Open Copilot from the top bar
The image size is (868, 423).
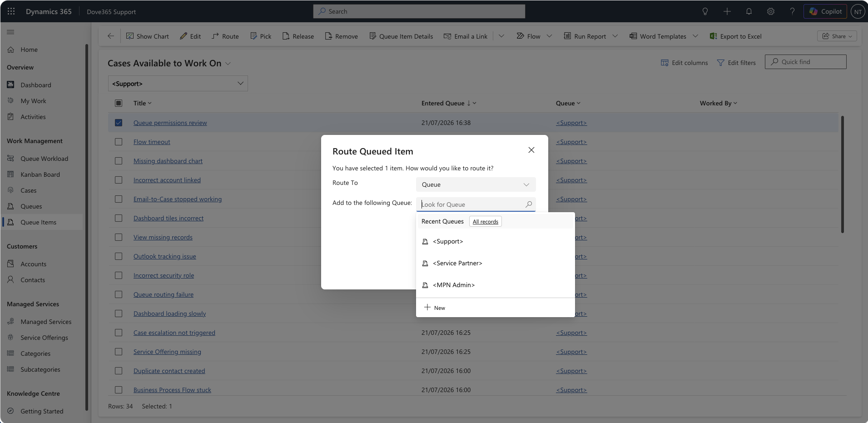pyautogui.click(x=825, y=11)
